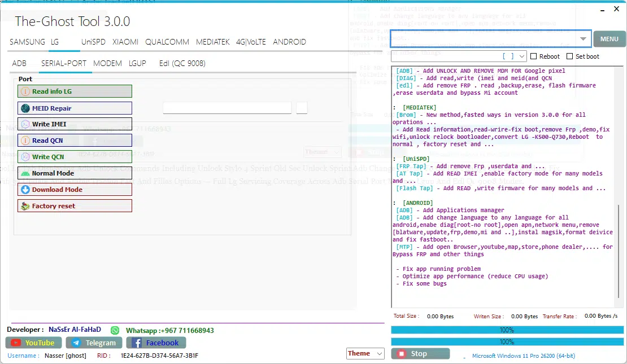Viewport: 627px width, 364px height.
Task: Enable the Reboot checkbox
Action: [x=533, y=56]
